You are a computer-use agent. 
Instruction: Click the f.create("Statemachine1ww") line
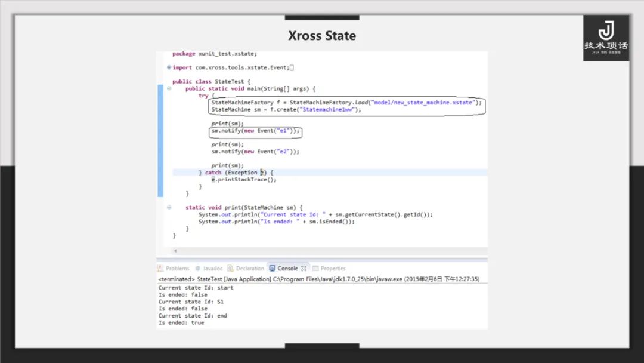click(x=286, y=109)
